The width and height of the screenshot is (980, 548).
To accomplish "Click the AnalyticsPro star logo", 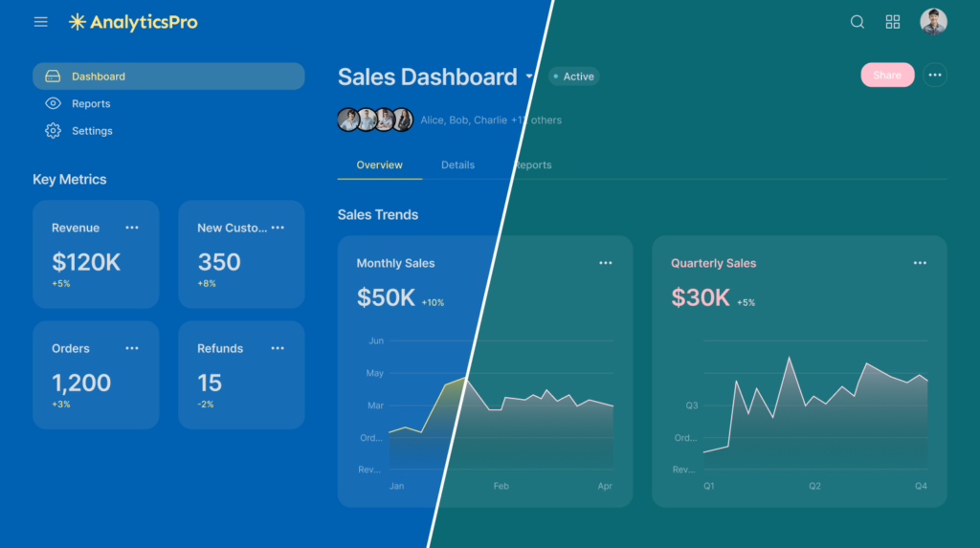I will 78,22.
